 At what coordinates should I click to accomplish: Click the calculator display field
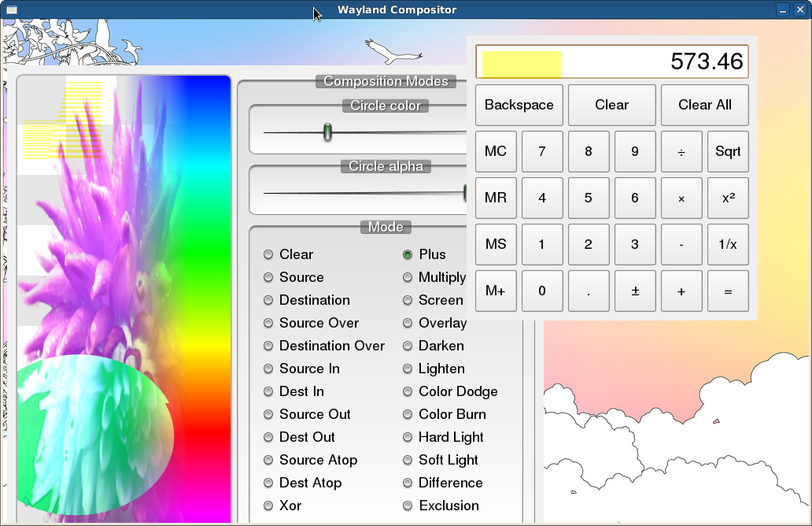click(611, 61)
